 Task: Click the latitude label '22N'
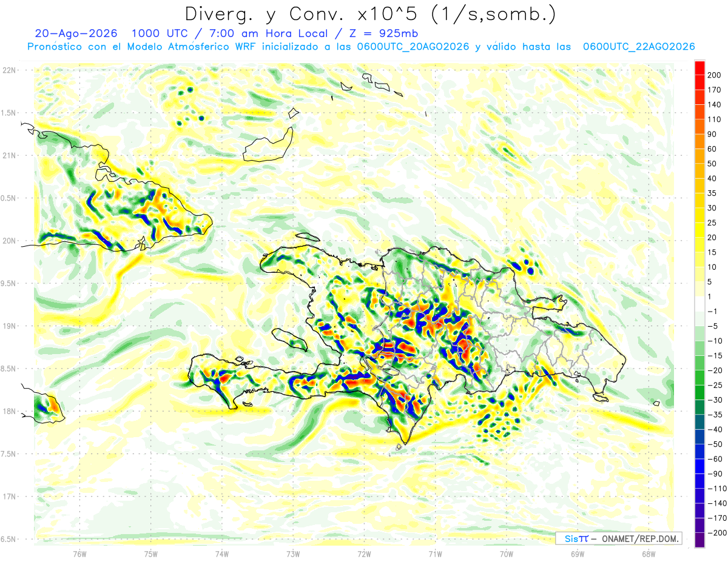(x=10, y=70)
